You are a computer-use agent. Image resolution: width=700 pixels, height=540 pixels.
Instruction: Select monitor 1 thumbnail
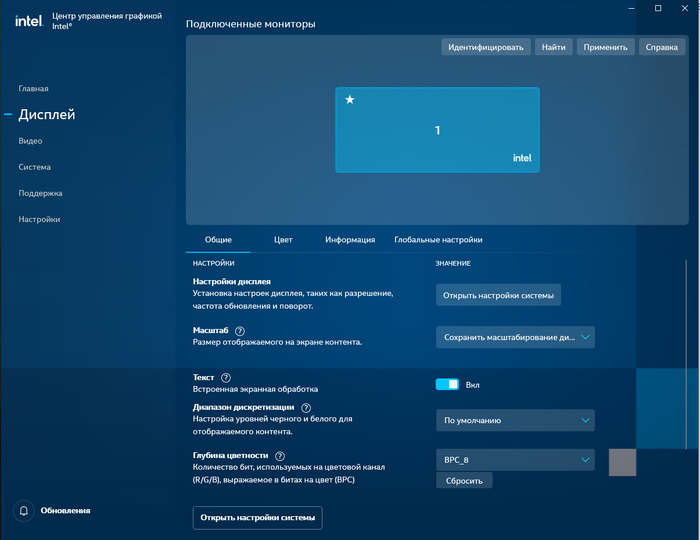[438, 130]
